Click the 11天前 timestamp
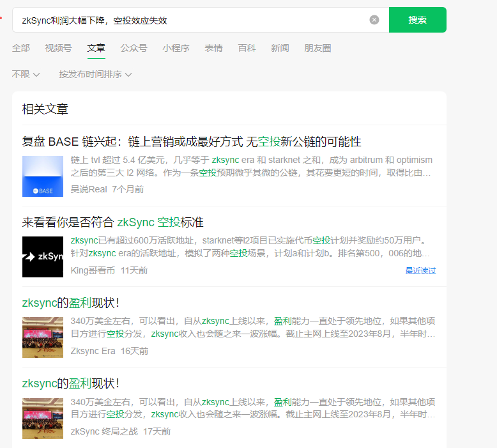 (134, 270)
